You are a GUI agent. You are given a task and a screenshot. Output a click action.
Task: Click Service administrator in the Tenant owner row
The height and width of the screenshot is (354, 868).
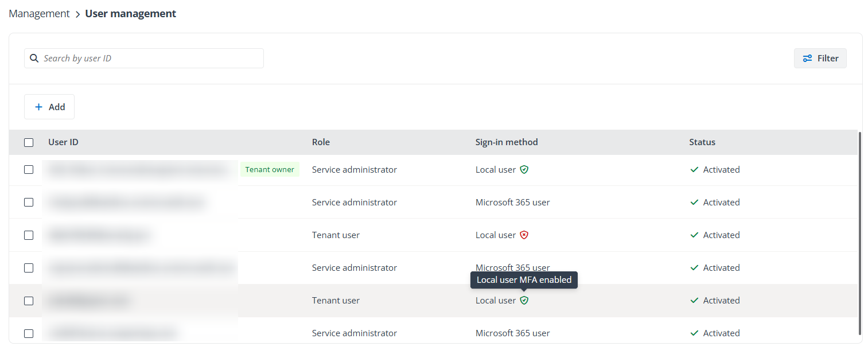tap(355, 170)
